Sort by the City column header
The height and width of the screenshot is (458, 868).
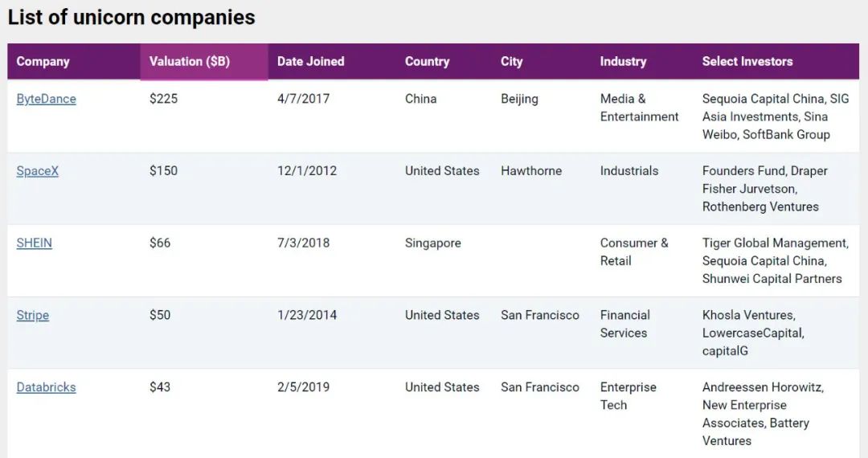coord(542,61)
